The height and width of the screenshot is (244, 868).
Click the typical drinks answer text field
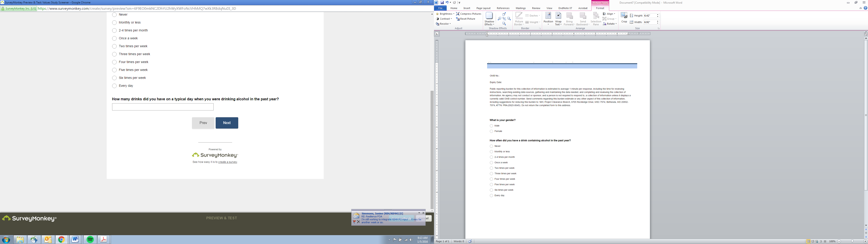(163, 107)
